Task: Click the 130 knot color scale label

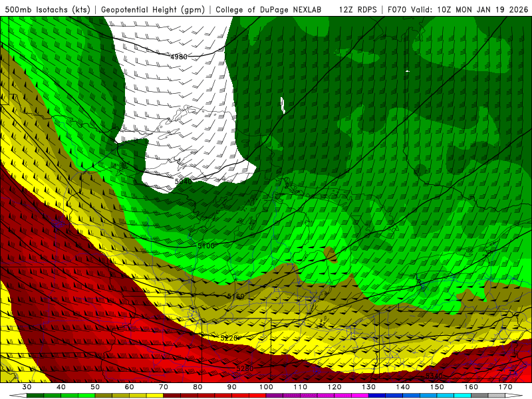Action: (x=369, y=387)
